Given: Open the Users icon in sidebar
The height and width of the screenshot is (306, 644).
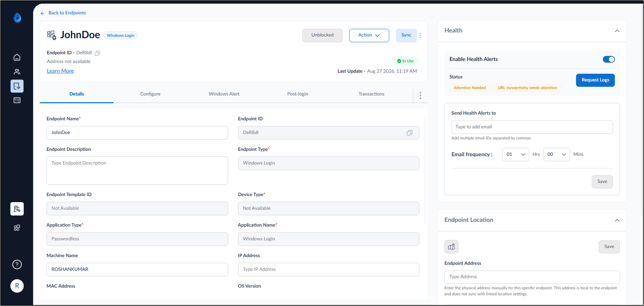Looking at the screenshot, I should 17,72.
